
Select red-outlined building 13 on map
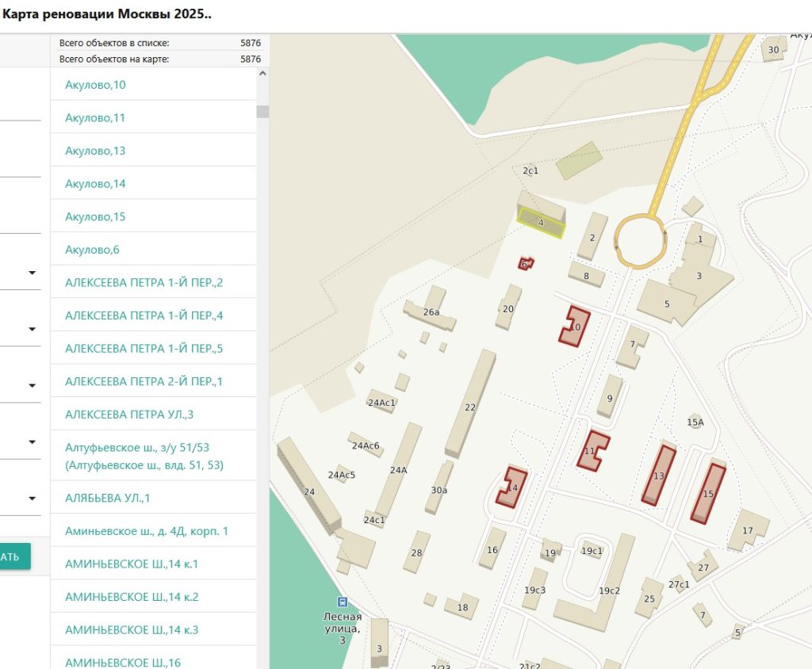pos(659,475)
